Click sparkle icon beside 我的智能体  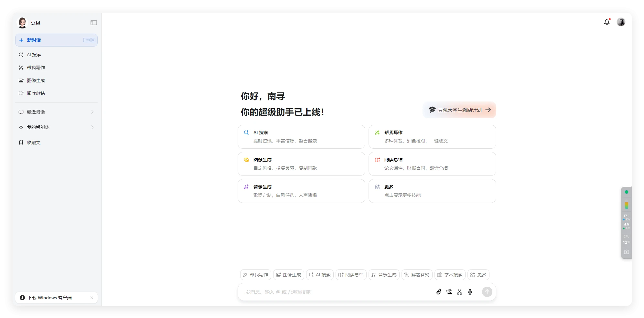pos(21,127)
